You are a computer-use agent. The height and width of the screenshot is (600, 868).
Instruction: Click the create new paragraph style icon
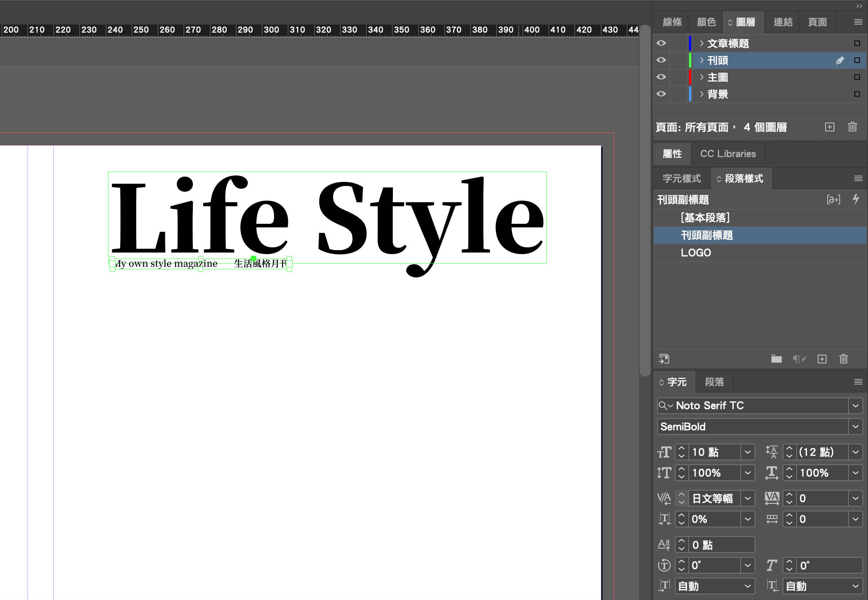[822, 359]
